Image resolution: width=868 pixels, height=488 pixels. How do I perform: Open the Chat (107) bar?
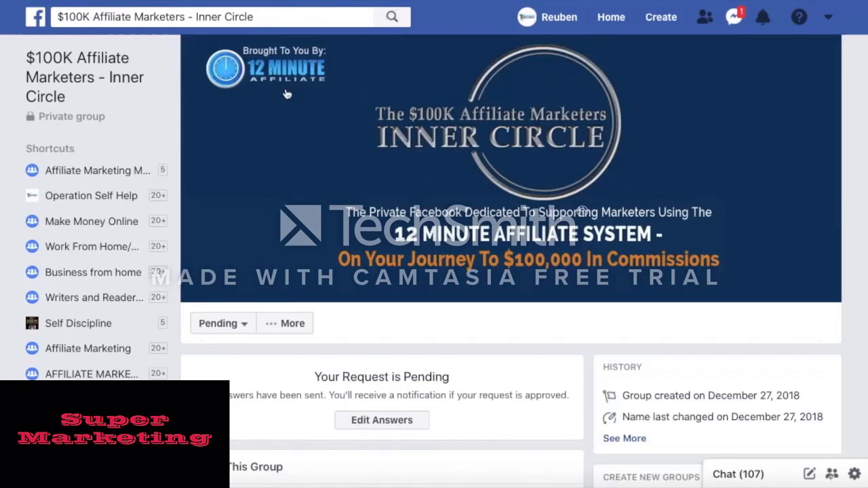[x=738, y=474]
